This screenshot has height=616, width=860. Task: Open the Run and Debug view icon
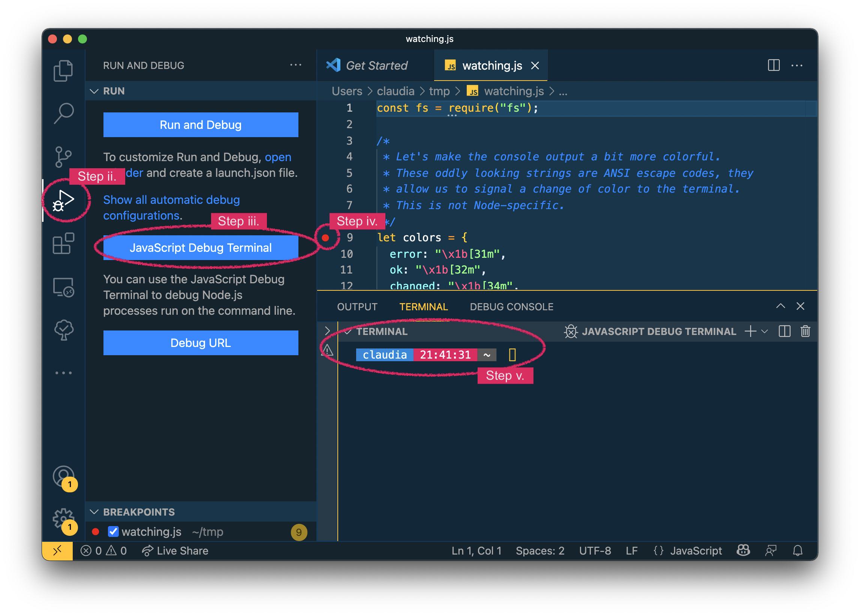pyautogui.click(x=63, y=200)
